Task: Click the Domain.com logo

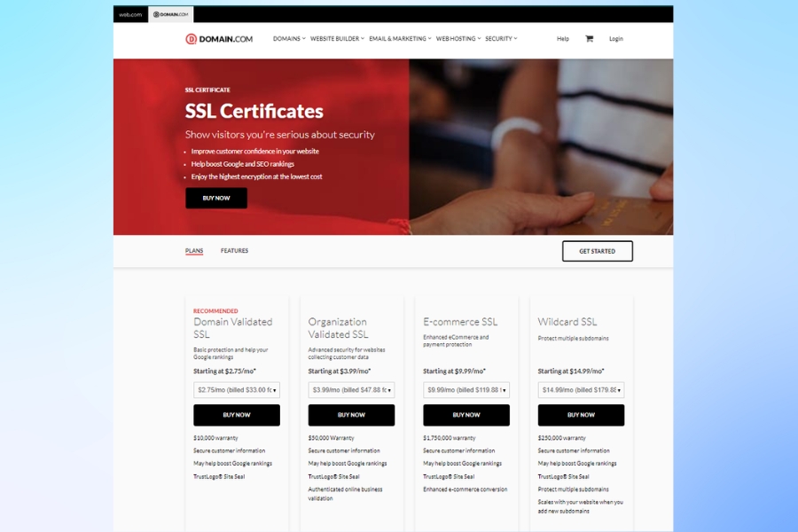Action: [219, 39]
